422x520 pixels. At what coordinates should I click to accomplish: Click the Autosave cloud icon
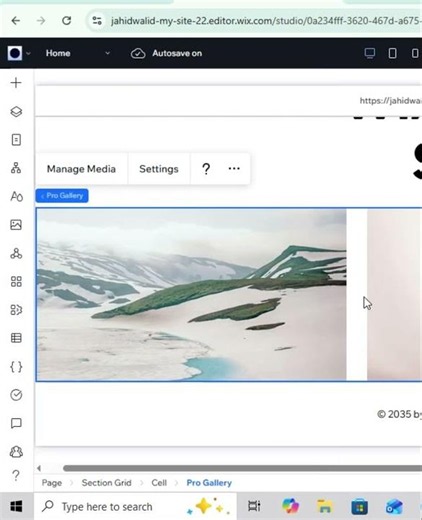point(138,53)
